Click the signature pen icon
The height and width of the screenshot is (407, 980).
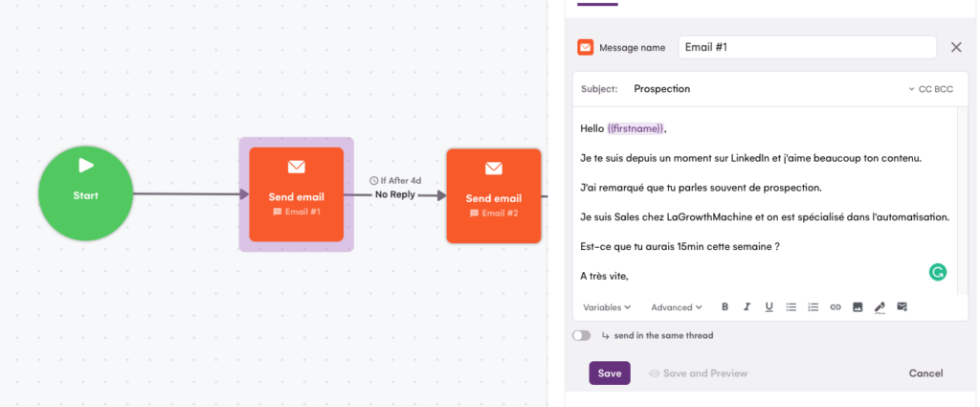coord(880,307)
